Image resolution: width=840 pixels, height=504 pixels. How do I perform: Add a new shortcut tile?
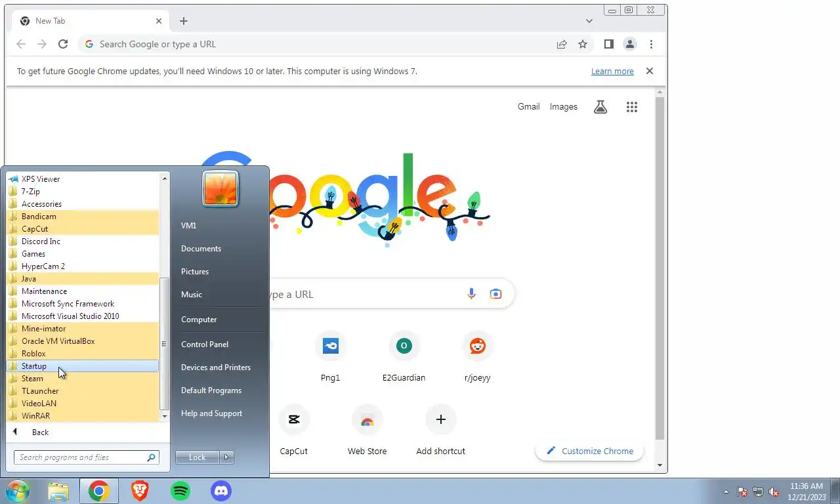coord(441,431)
